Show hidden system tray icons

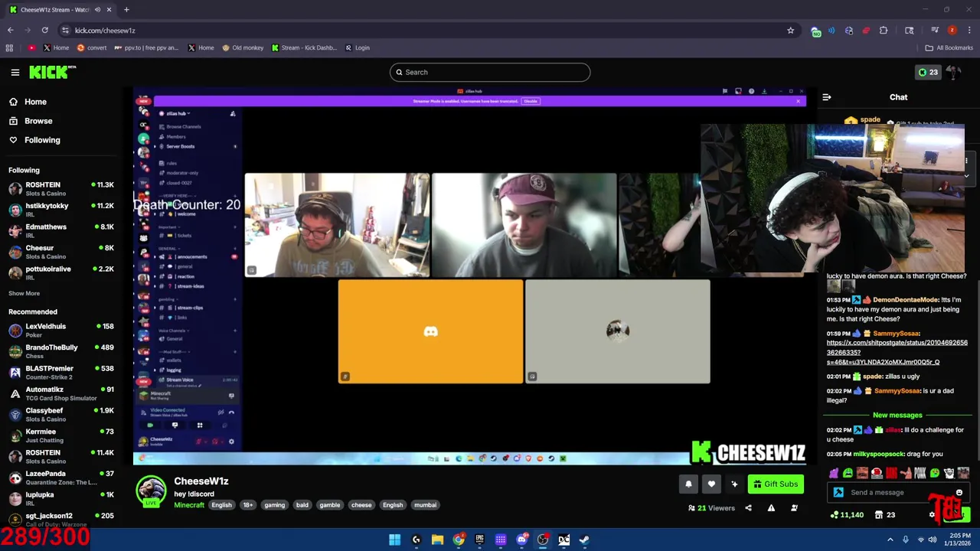(890, 540)
